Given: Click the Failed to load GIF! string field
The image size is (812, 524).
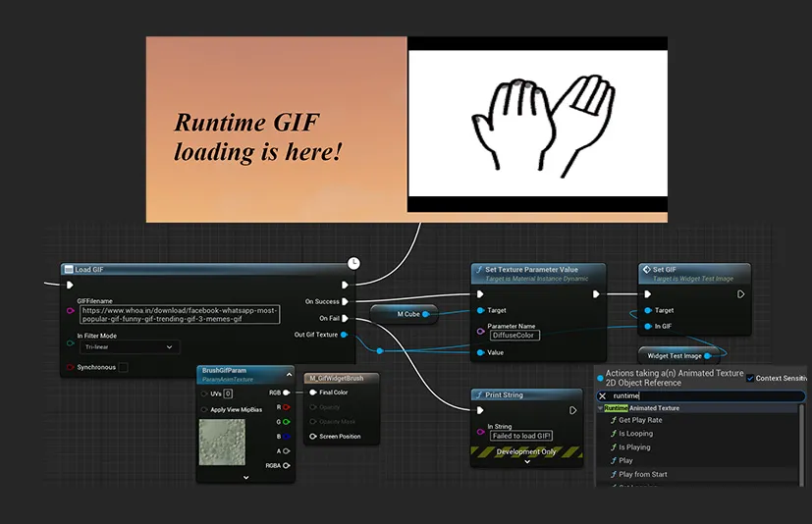Looking at the screenshot, I should point(521,436).
